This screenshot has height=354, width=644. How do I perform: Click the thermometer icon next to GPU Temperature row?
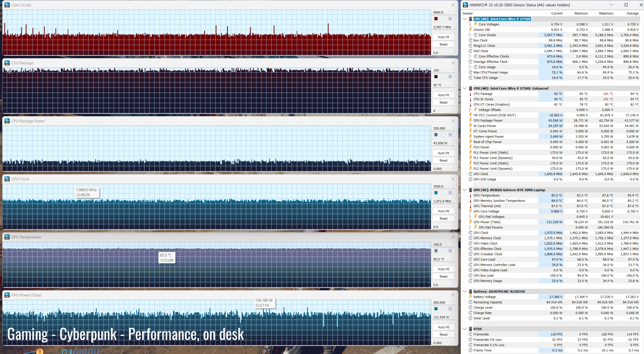(x=471, y=195)
